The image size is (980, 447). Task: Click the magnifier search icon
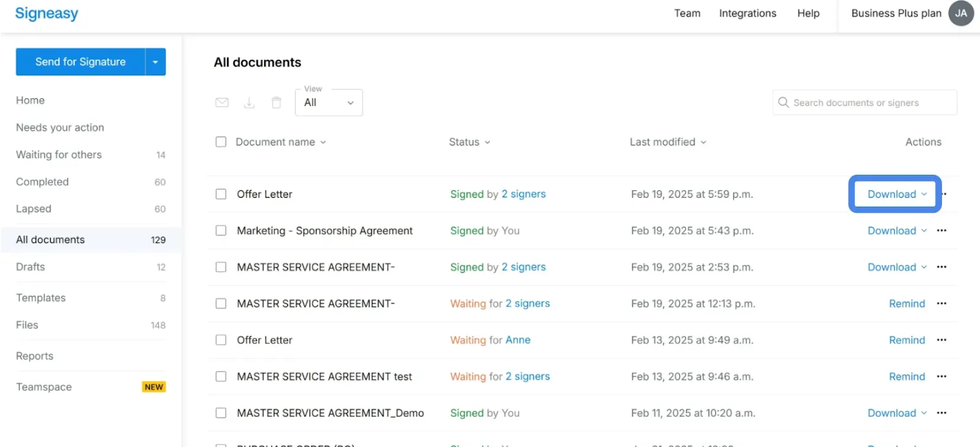pyautogui.click(x=783, y=102)
